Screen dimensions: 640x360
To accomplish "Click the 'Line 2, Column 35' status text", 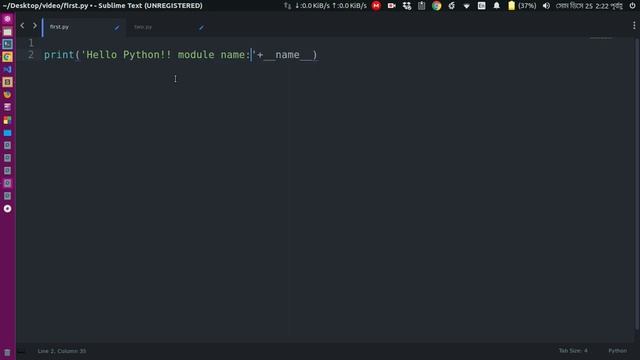I will click(x=62, y=351).
